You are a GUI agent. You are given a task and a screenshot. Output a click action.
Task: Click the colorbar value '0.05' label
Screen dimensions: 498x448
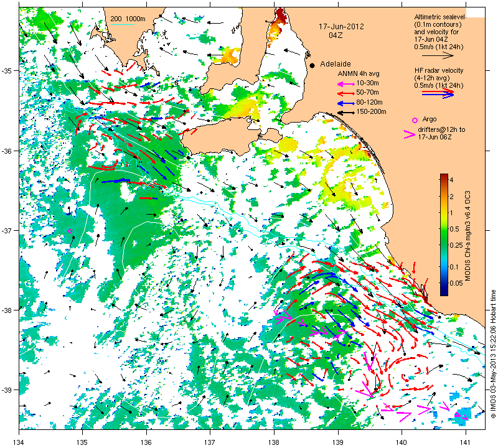point(456,283)
